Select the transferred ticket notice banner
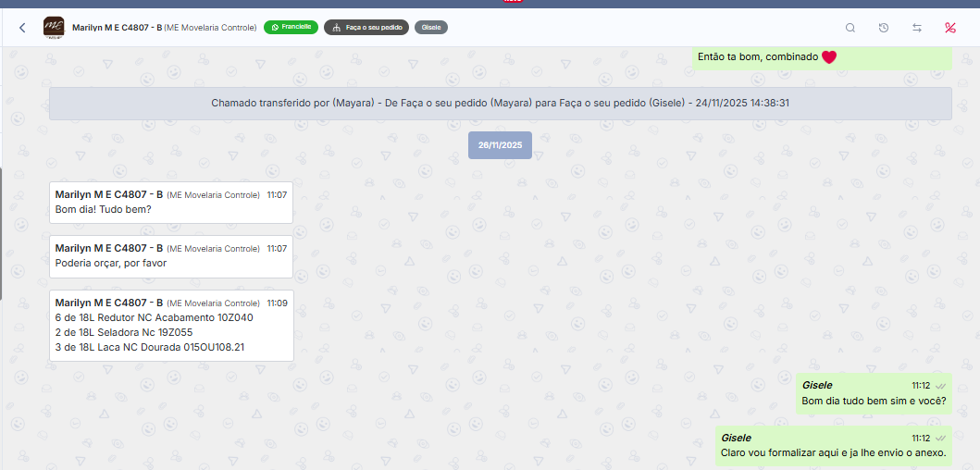This screenshot has height=470, width=980. coord(500,104)
